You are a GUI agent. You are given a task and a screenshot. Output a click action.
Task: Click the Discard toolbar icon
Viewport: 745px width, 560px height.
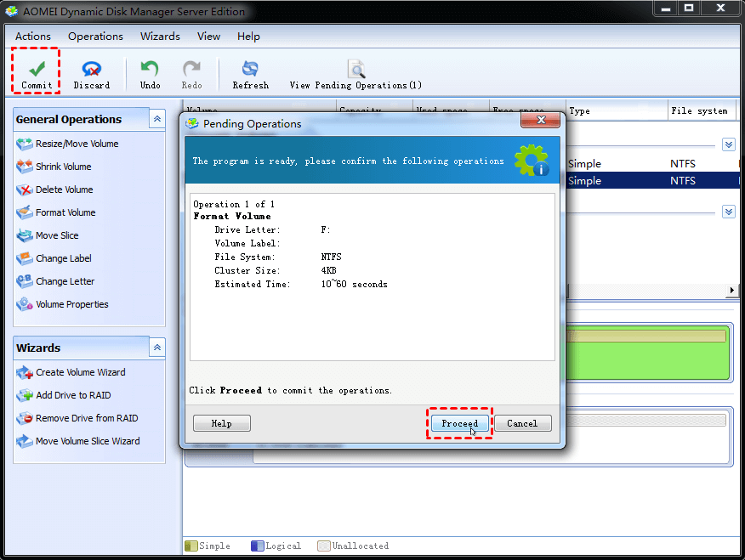[91, 69]
